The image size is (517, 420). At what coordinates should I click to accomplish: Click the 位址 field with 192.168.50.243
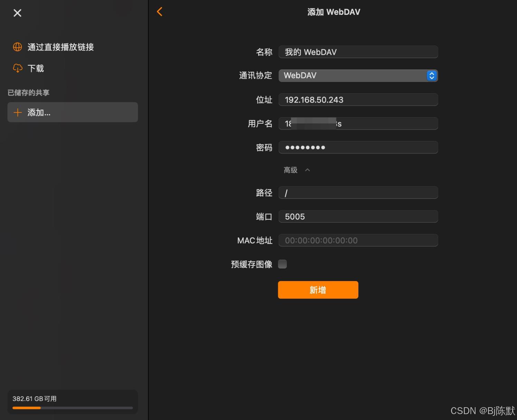(x=358, y=100)
